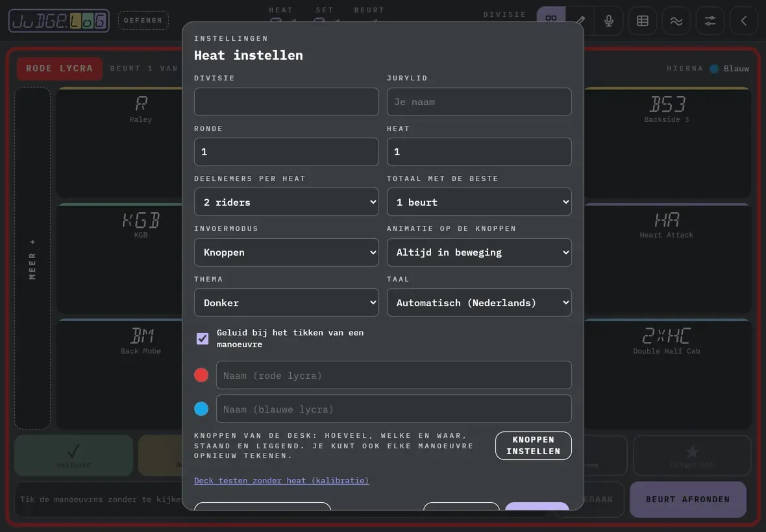
Task: Open the sliders settings icon
Action: click(x=710, y=21)
